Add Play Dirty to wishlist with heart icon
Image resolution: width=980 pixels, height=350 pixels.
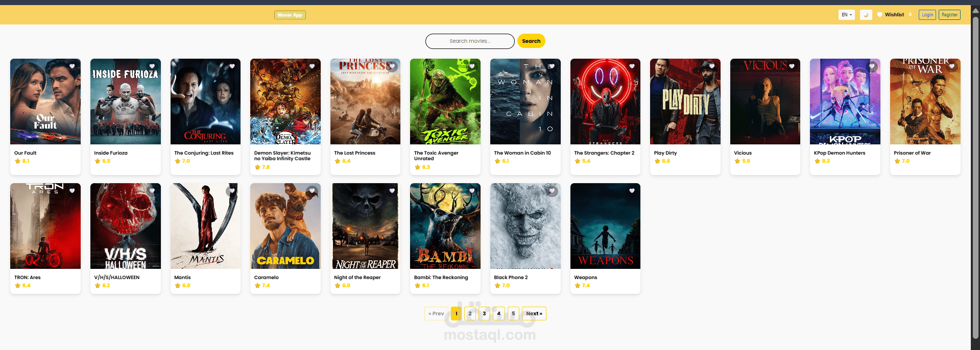click(x=712, y=66)
